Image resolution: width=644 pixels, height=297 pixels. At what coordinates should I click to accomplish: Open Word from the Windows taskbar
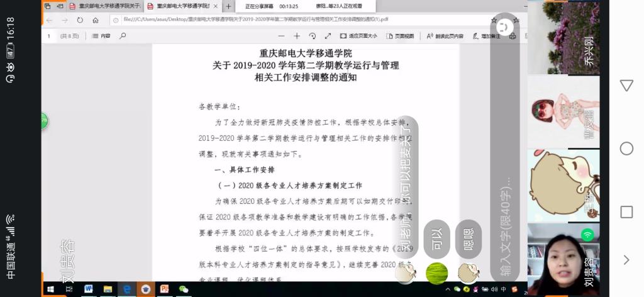(88, 289)
